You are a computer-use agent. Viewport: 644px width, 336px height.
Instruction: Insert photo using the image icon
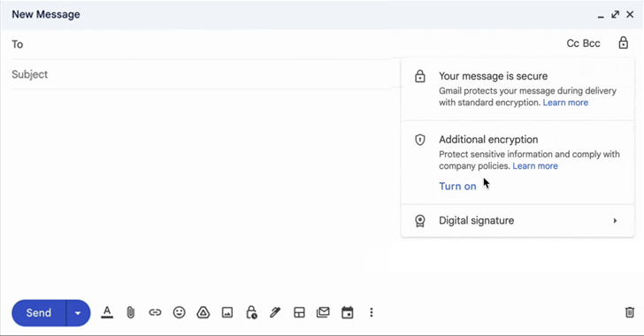tap(227, 313)
